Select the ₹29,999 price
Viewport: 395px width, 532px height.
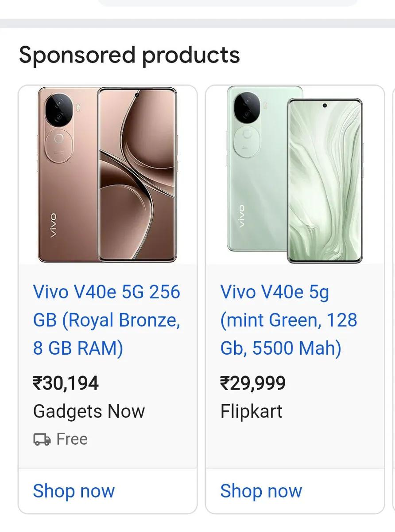pos(253,383)
